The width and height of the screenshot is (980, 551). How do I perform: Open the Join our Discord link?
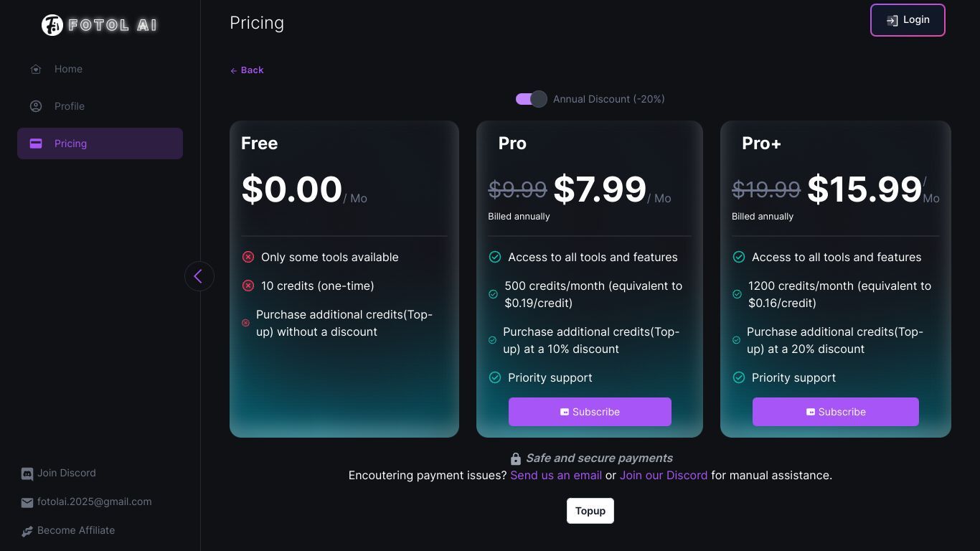pyautogui.click(x=664, y=475)
